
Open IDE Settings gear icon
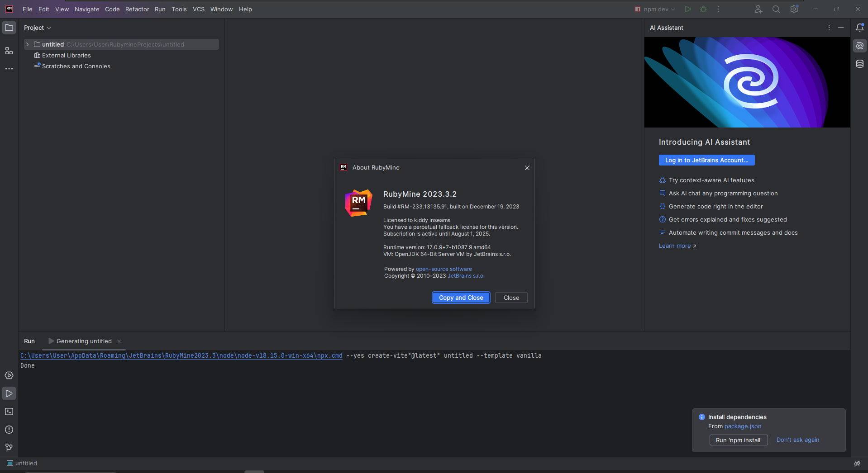pyautogui.click(x=794, y=9)
